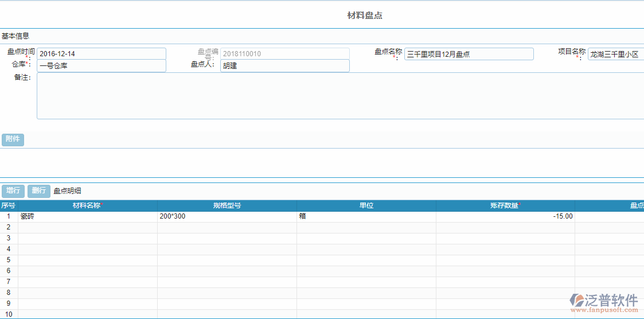
Task: Select the 仓库 field showing 一号仓库
Action: click(101, 66)
